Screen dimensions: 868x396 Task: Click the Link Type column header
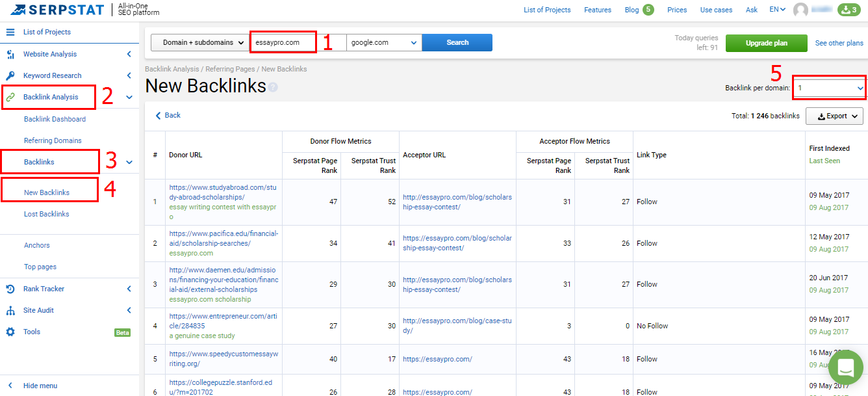pyautogui.click(x=651, y=155)
